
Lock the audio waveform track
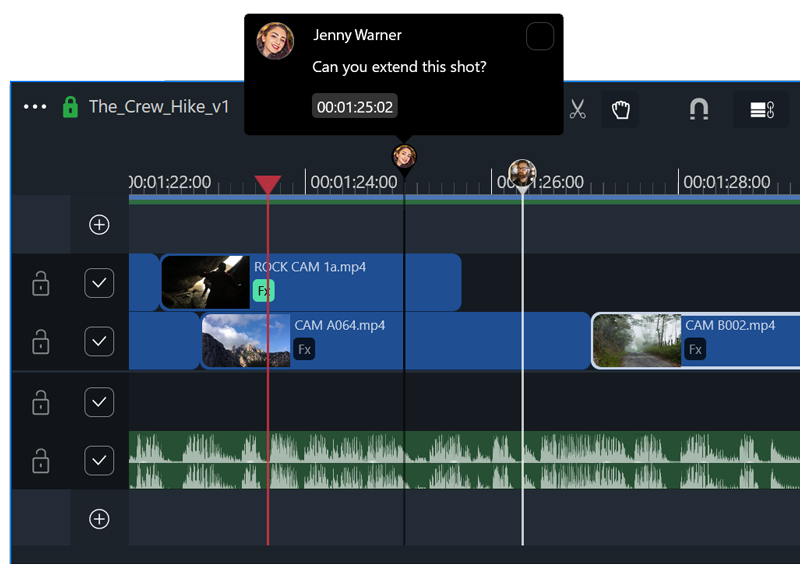pos(40,460)
